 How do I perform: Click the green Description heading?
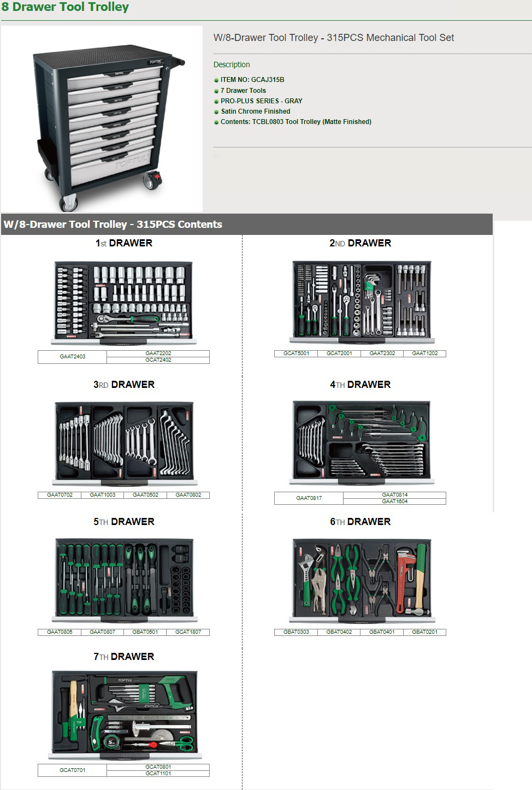[232, 64]
